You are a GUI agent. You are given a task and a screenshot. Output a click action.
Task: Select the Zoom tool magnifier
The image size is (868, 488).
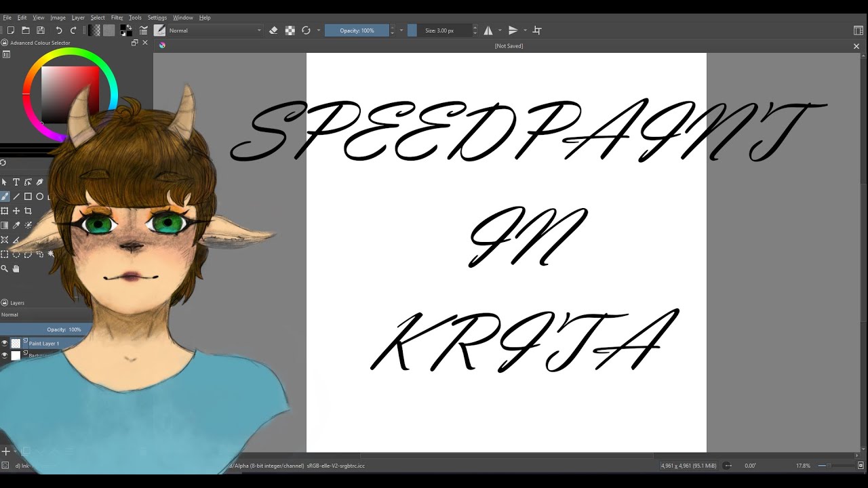[x=5, y=268]
